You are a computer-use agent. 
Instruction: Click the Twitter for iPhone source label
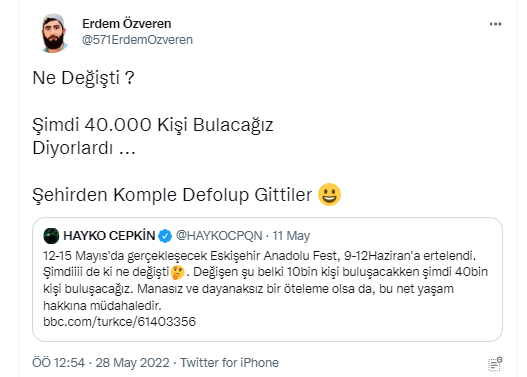(229, 363)
